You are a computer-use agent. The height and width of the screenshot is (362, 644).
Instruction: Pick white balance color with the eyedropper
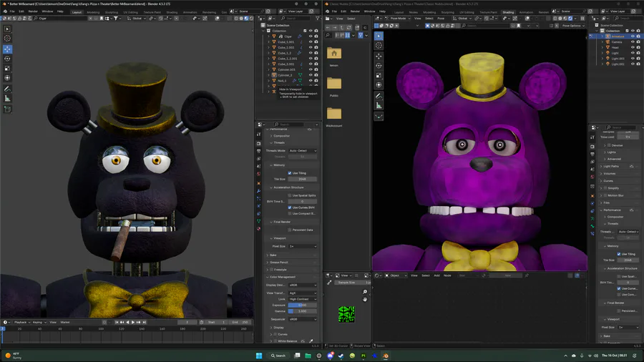[x=311, y=341]
